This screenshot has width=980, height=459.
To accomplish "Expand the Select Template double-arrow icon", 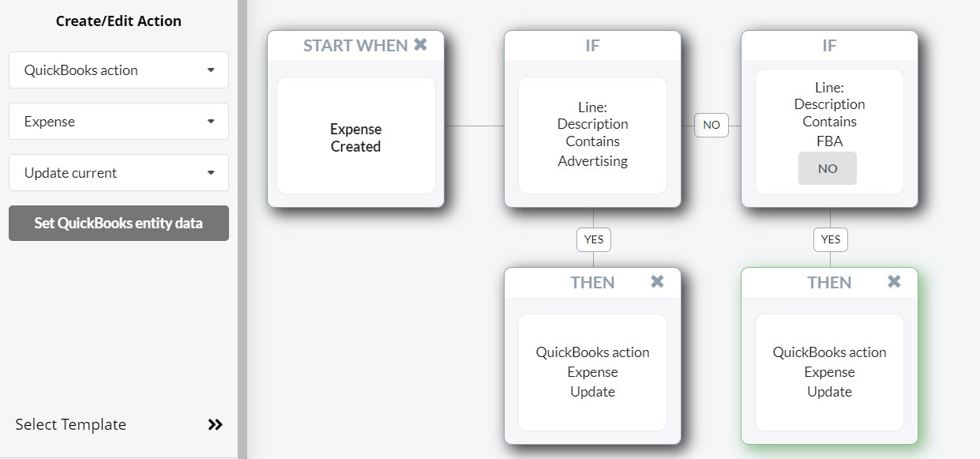I will [x=215, y=425].
